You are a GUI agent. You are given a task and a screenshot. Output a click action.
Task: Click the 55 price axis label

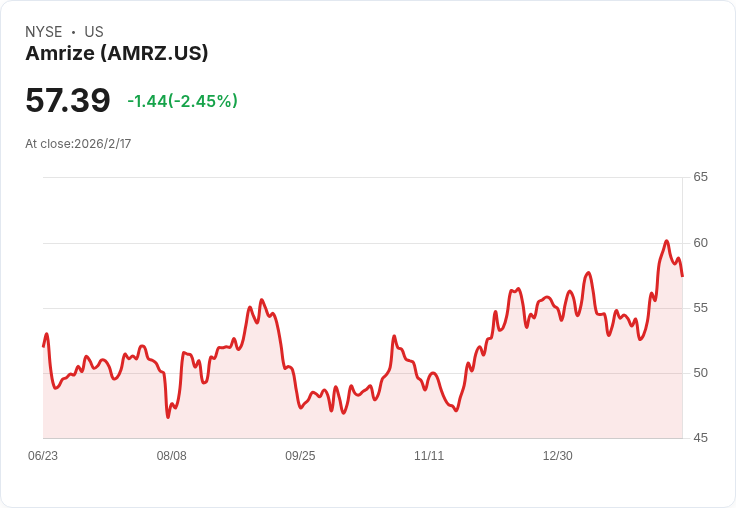click(700, 308)
